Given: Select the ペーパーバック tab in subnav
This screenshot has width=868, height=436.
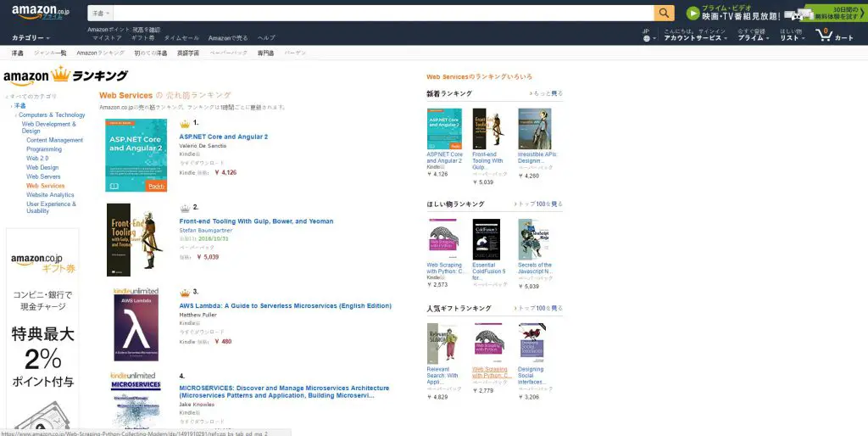Looking at the screenshot, I should pos(228,53).
